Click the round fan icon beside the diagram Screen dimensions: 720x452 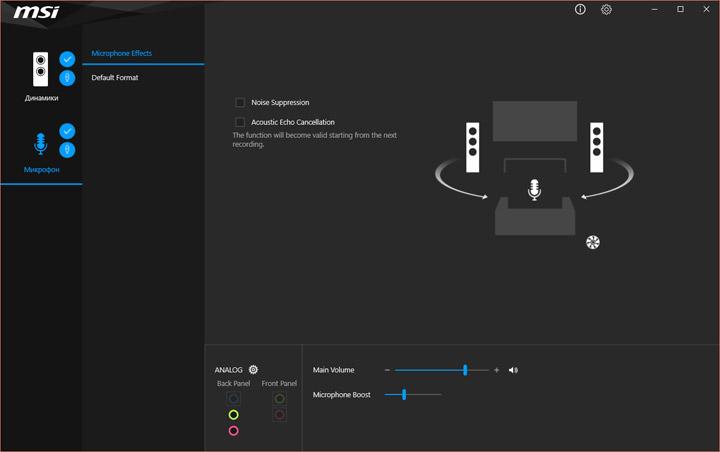tap(592, 241)
